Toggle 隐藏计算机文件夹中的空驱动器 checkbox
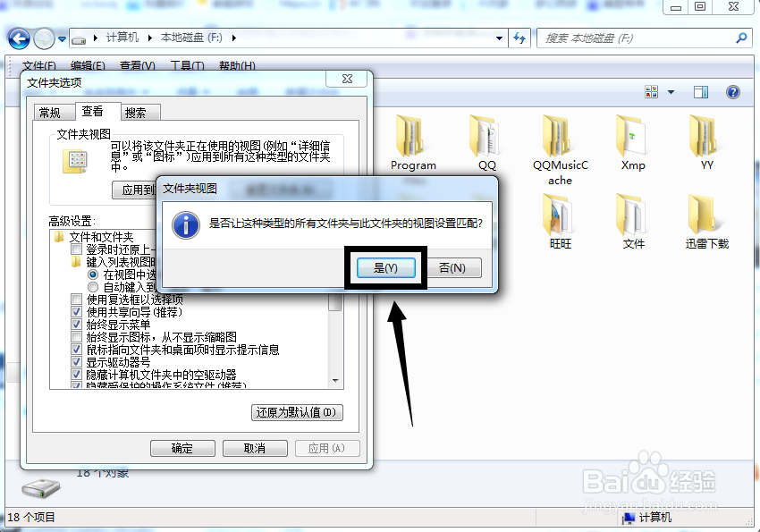 coord(76,375)
